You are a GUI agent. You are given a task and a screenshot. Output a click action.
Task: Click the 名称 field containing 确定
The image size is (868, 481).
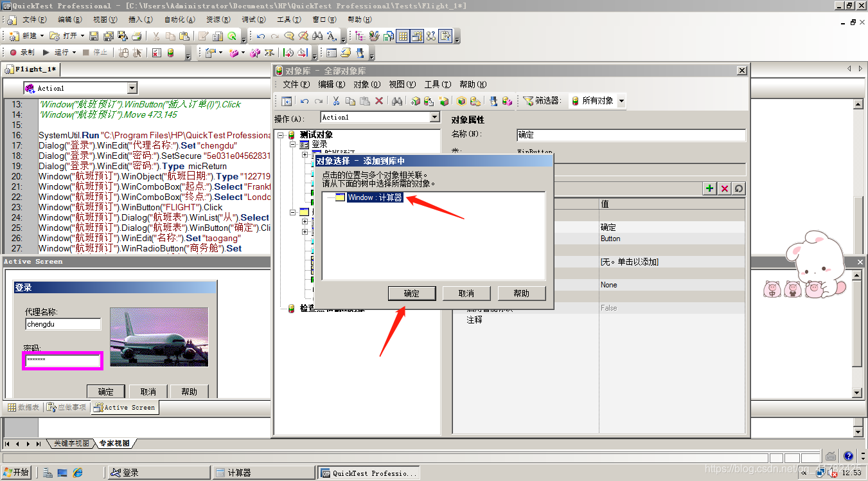click(x=631, y=135)
